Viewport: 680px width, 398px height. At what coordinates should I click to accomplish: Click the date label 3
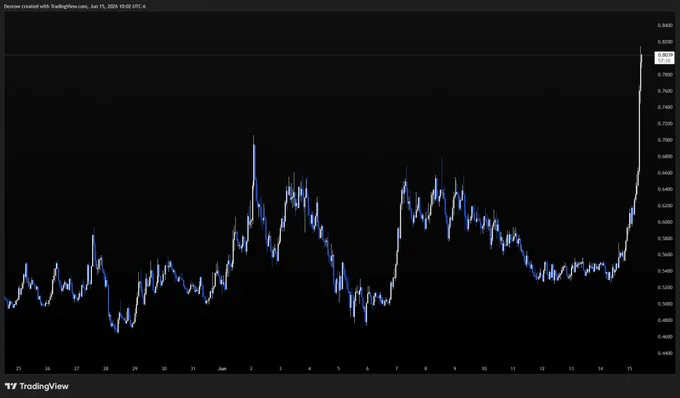pos(280,369)
